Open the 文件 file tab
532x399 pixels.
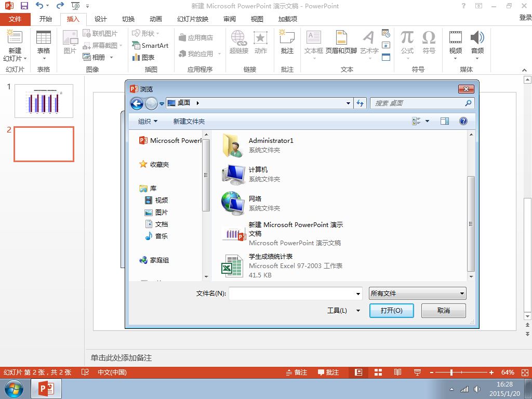pos(15,19)
